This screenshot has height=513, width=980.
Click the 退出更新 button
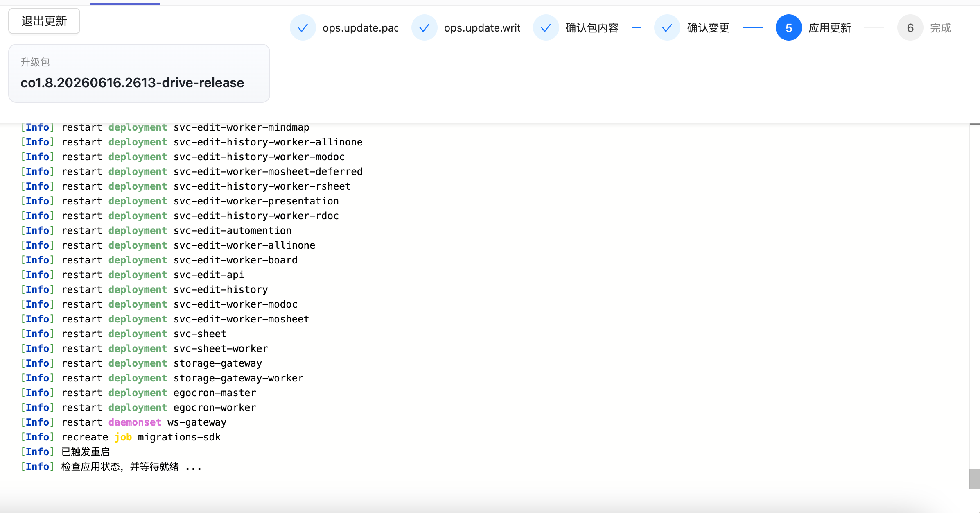tap(44, 21)
